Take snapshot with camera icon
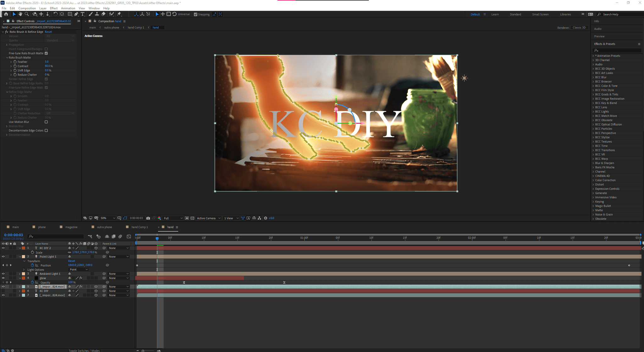This screenshot has width=644, height=352. pyautogui.click(x=148, y=218)
